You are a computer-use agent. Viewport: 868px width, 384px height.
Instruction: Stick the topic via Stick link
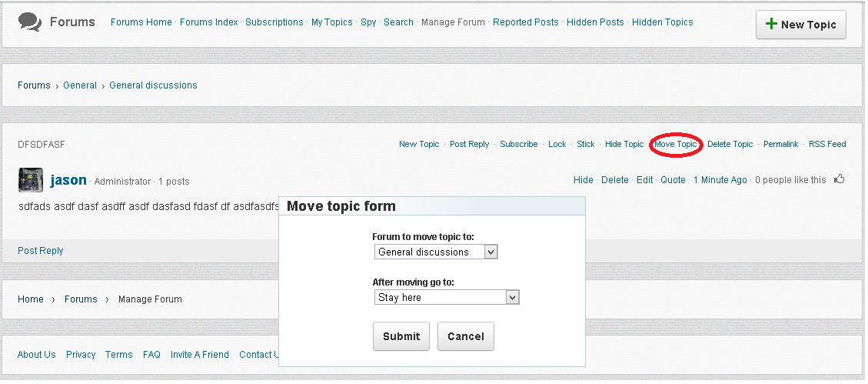pyautogui.click(x=585, y=144)
